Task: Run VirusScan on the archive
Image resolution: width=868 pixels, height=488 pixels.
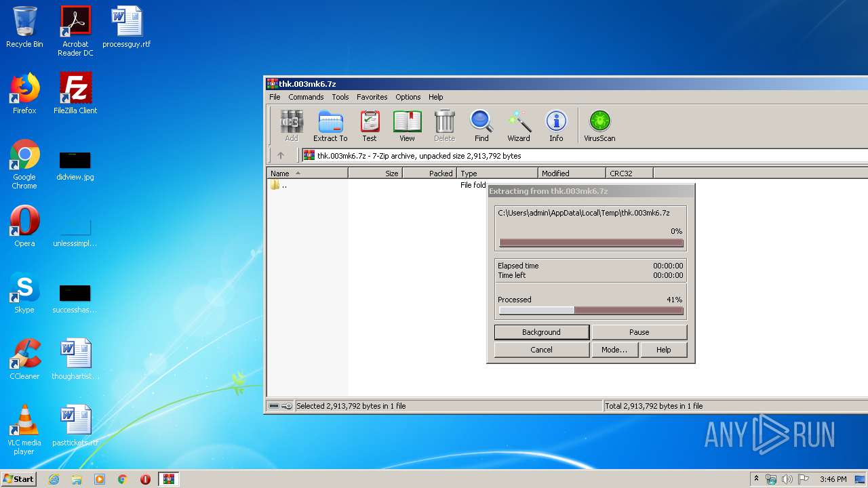Action: coord(599,126)
